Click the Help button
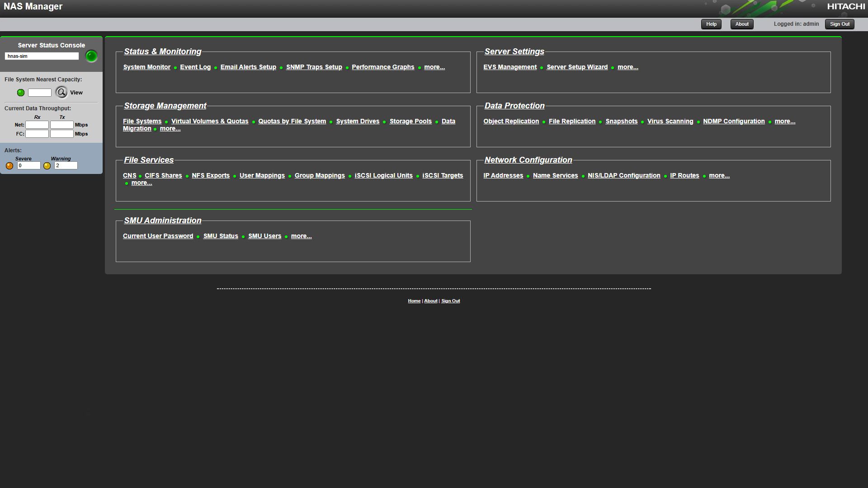The height and width of the screenshot is (488, 868). [x=711, y=24]
